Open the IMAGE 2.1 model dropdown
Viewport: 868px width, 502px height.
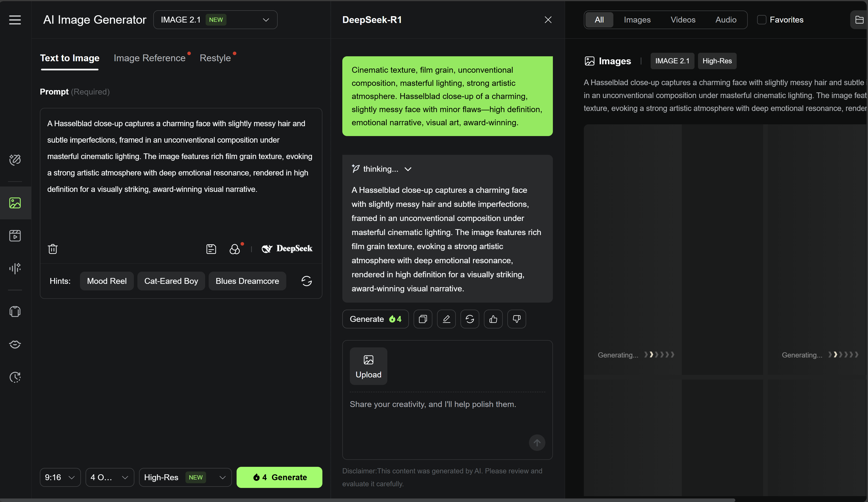(215, 20)
